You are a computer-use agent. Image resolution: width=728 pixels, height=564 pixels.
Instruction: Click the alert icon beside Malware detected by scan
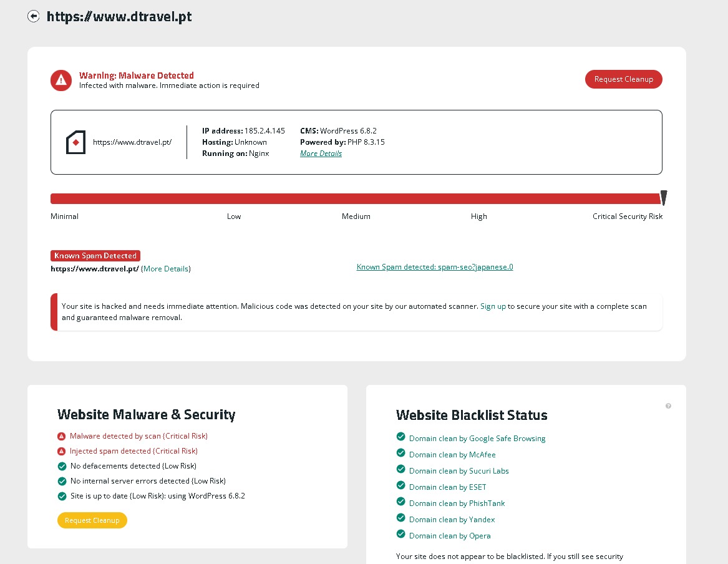tap(61, 436)
